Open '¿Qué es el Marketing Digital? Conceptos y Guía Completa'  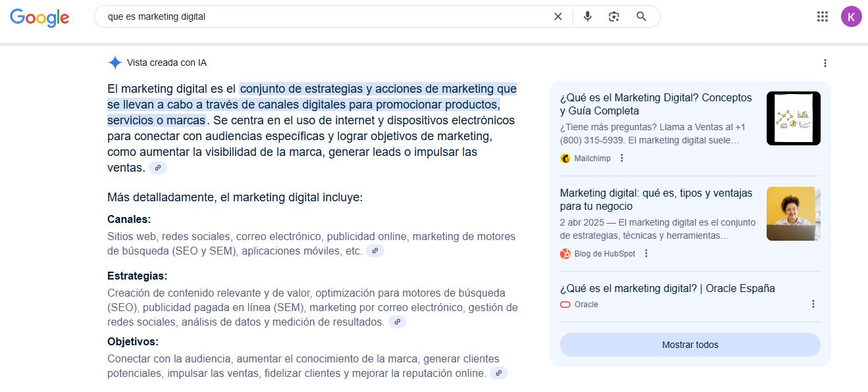pos(656,104)
